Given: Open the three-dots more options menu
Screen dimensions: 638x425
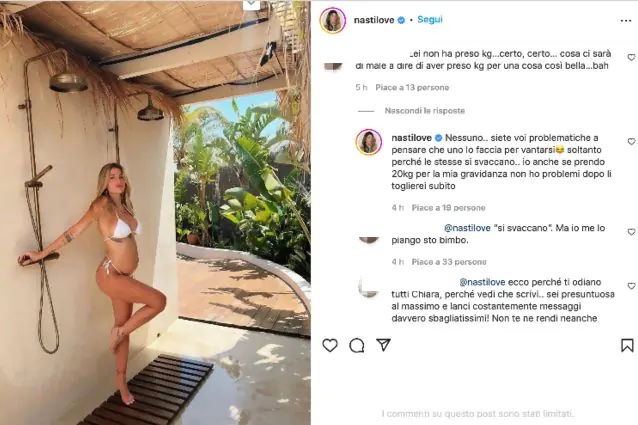Looking at the screenshot, I should [x=626, y=21].
